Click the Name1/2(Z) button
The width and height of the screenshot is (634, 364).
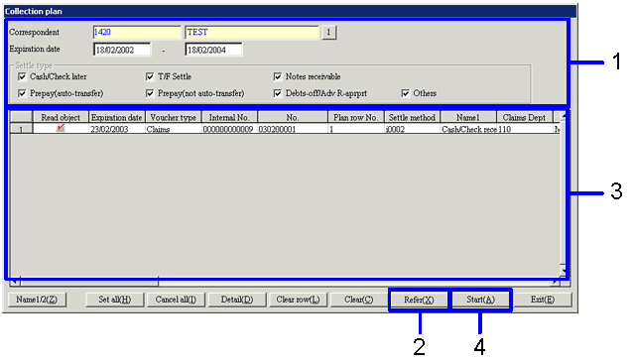click(37, 300)
